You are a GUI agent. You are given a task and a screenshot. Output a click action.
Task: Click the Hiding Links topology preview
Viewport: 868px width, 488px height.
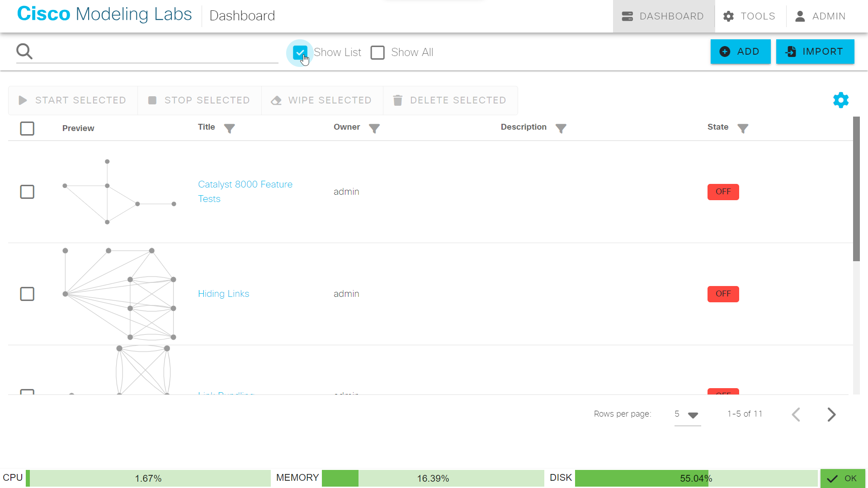click(x=120, y=294)
